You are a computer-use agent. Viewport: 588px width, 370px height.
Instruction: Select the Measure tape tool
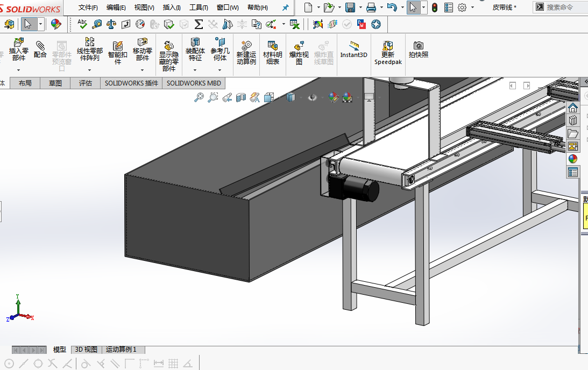pos(97,24)
